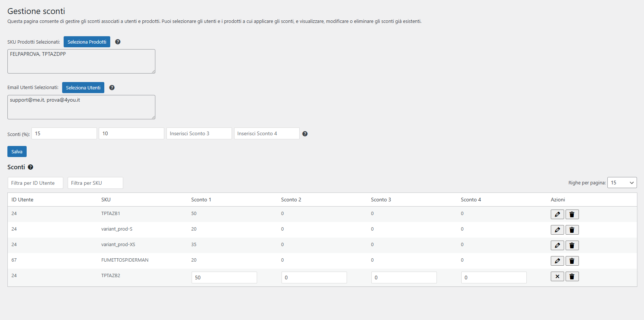Click the help icon next to Sconti heading
The width and height of the screenshot is (644, 320).
click(x=30, y=167)
